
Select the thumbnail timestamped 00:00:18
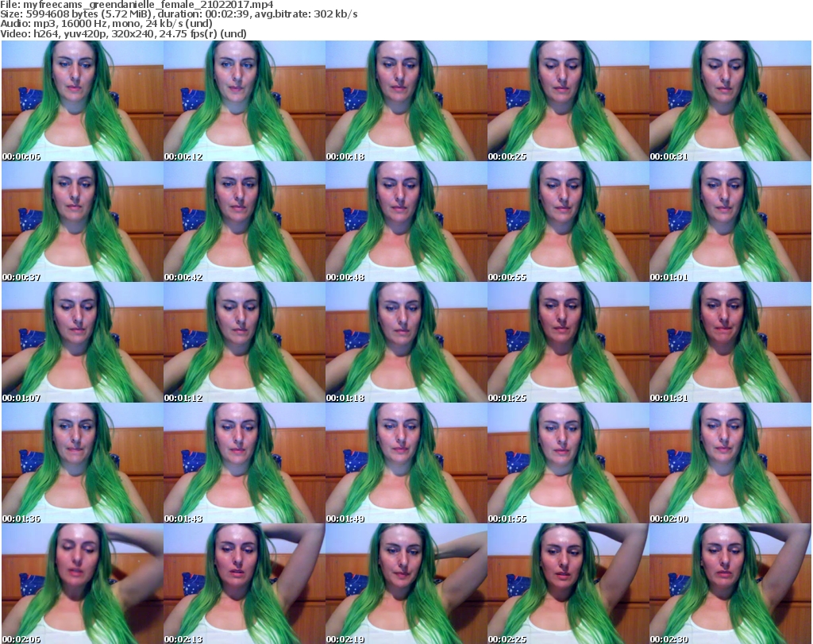(406, 101)
